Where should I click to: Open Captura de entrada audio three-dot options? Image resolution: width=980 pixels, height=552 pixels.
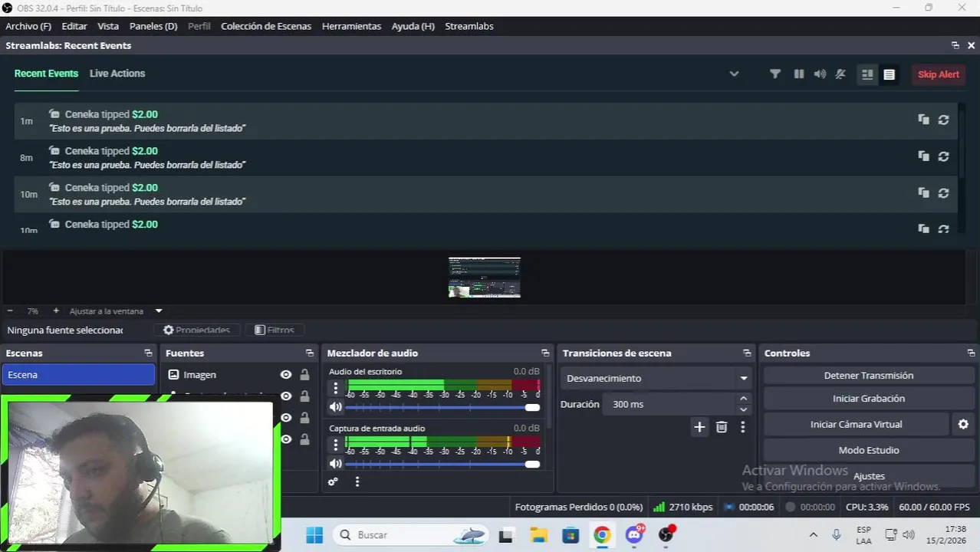pyautogui.click(x=335, y=445)
